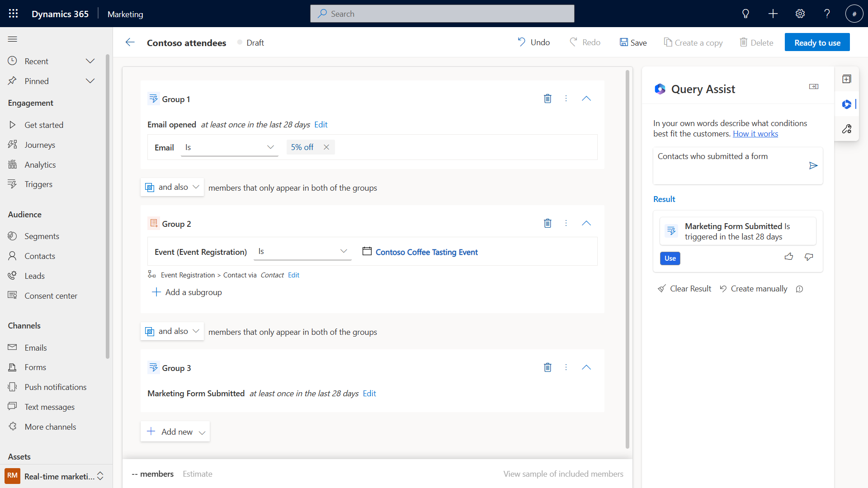This screenshot has width=868, height=488.
Task: Open Segments in the sidebar
Action: click(x=42, y=236)
